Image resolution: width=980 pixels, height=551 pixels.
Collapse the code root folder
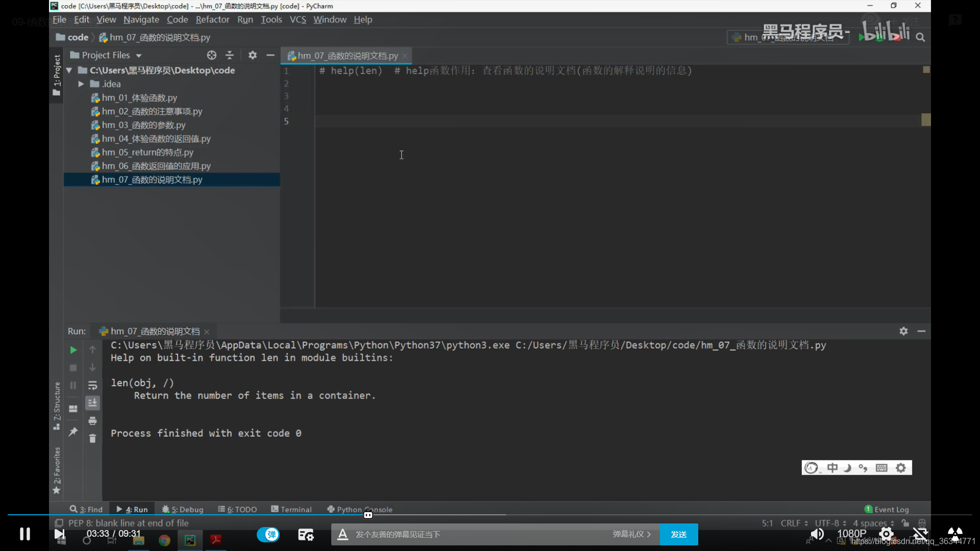pos(69,70)
